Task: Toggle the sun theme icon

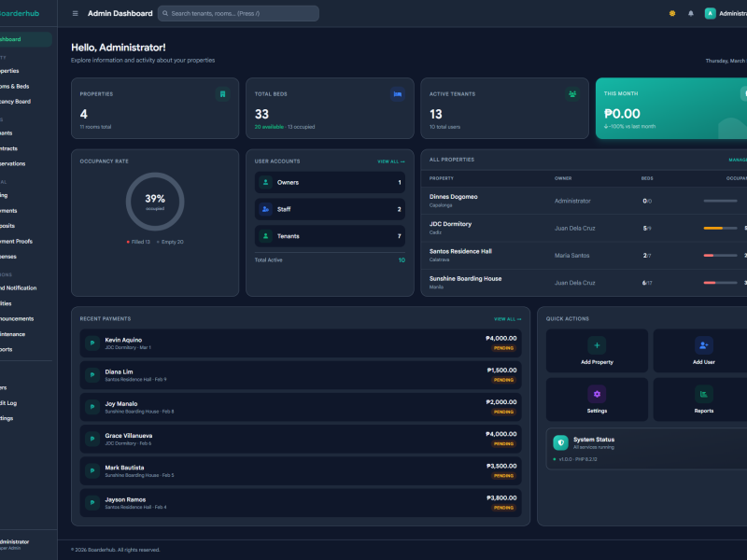Action: [672, 13]
